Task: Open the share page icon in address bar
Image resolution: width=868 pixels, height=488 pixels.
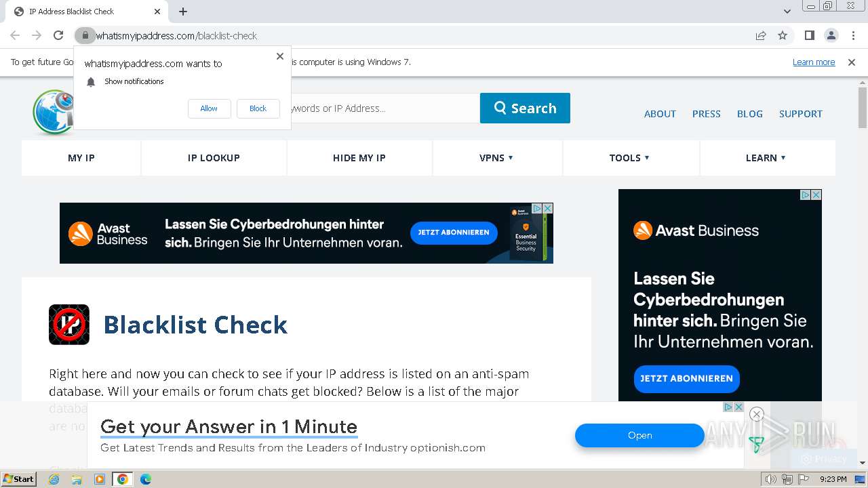Action: (761, 36)
